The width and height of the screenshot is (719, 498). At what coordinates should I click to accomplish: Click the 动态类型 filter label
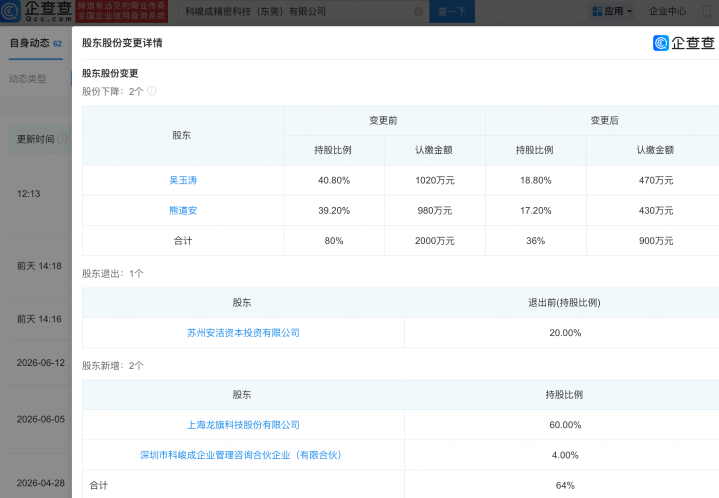28,79
